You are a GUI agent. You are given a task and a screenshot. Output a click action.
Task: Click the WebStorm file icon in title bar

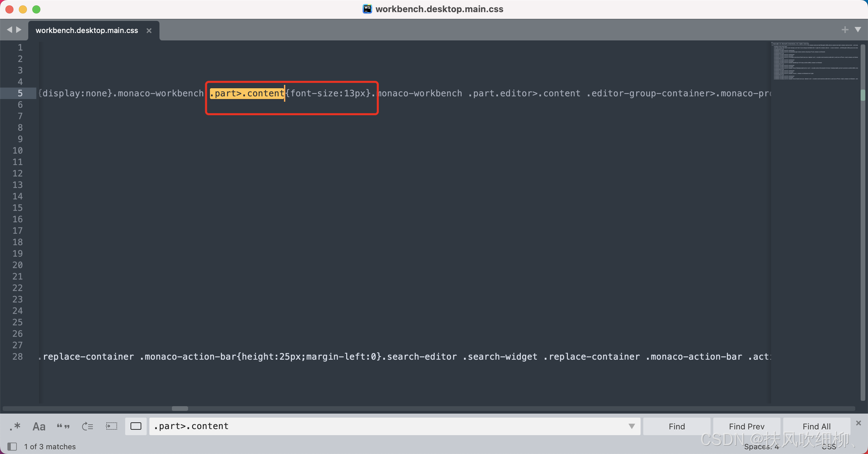pyautogui.click(x=367, y=9)
